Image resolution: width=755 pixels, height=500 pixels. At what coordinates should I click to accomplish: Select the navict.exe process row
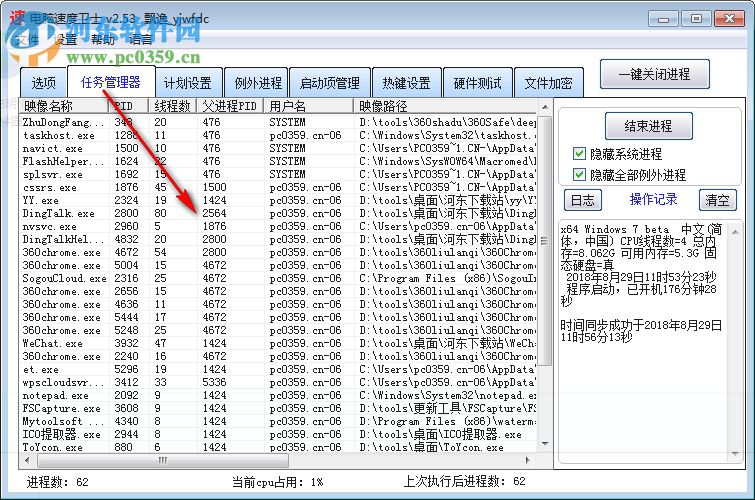tap(278, 148)
